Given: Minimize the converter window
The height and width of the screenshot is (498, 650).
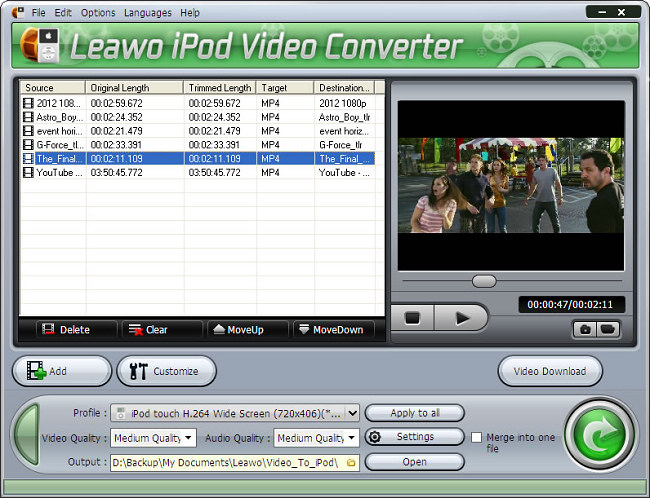Looking at the screenshot, I should pos(602,12).
